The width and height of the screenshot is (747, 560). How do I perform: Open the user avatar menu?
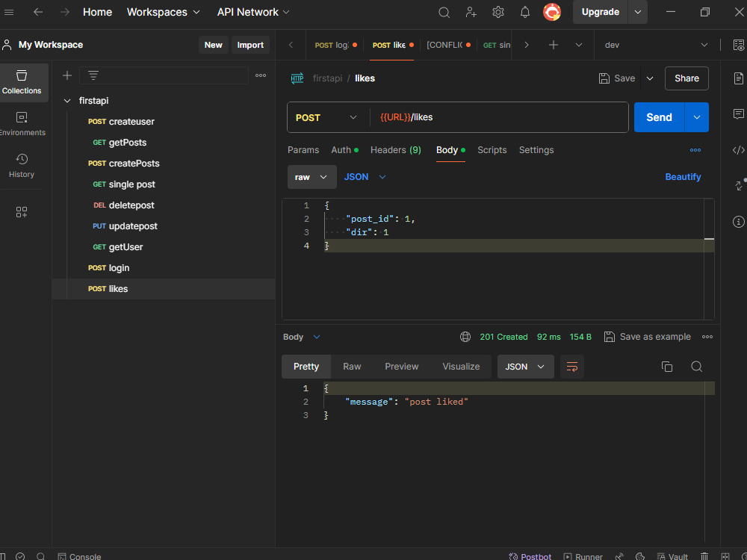click(x=552, y=13)
